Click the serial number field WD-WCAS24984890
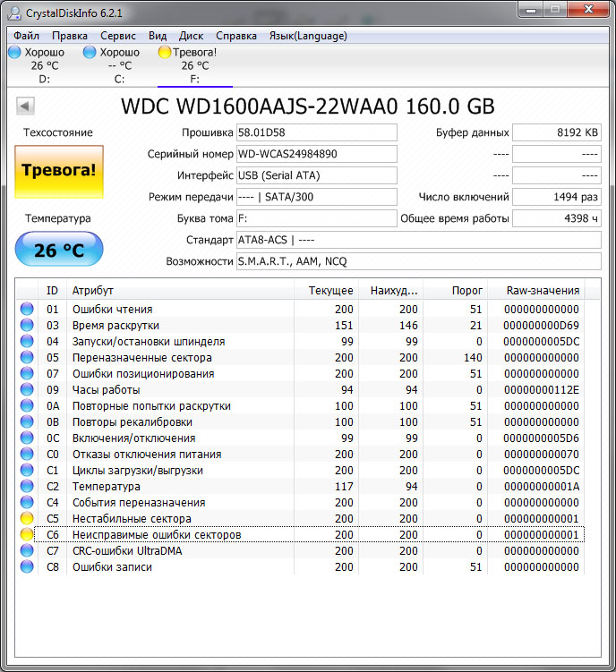Viewport: 616px width, 672px height. click(x=317, y=154)
